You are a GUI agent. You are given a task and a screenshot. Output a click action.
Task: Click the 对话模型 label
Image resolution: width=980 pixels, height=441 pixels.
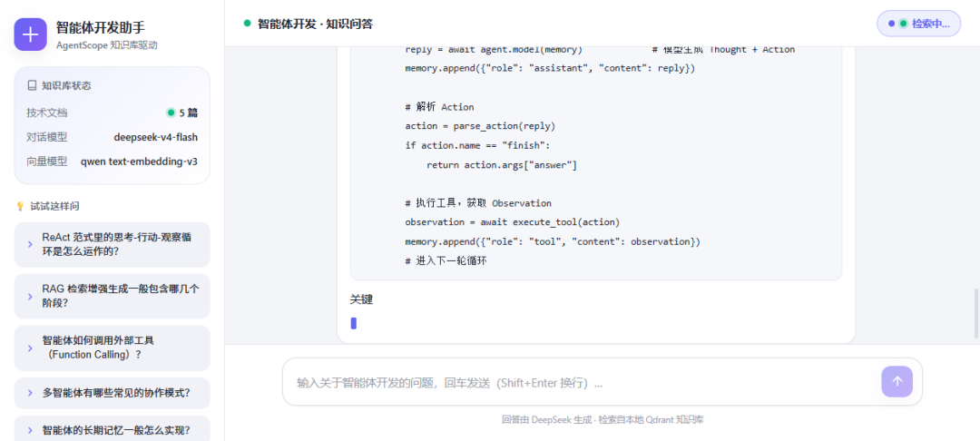(x=47, y=137)
